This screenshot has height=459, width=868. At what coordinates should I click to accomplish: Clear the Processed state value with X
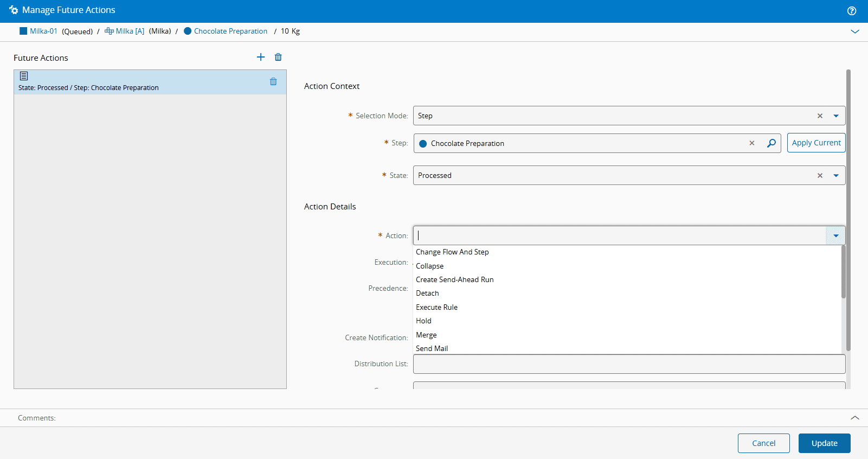[x=820, y=176]
